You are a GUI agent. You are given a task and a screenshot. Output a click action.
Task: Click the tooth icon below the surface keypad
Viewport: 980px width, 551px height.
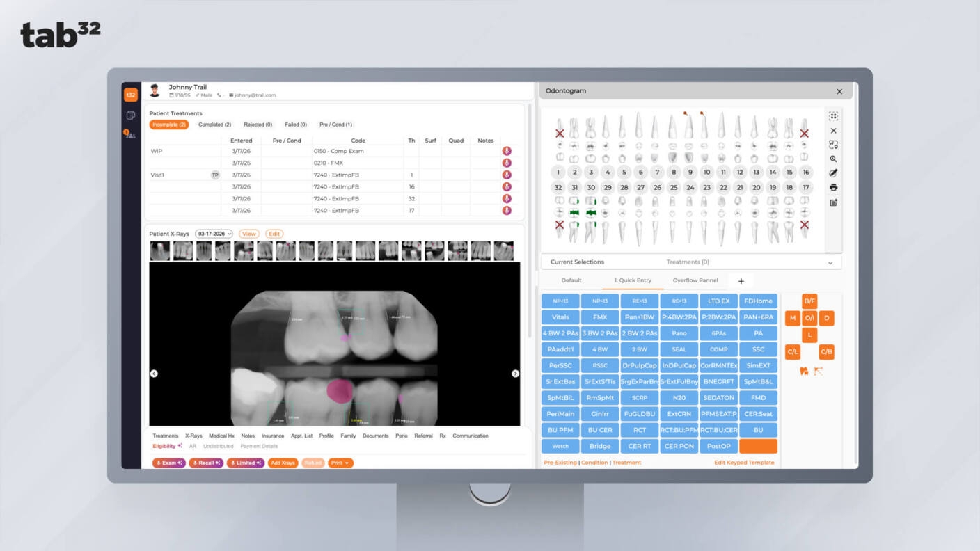tap(804, 372)
